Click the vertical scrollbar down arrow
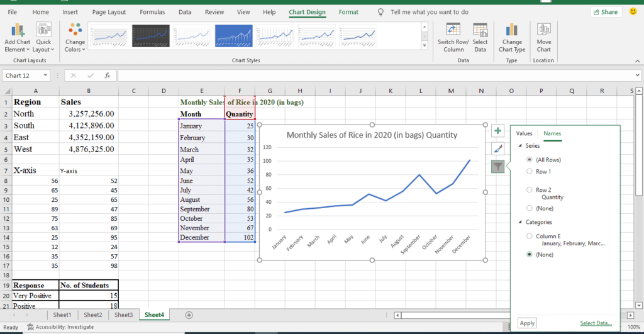 [x=639, y=306]
